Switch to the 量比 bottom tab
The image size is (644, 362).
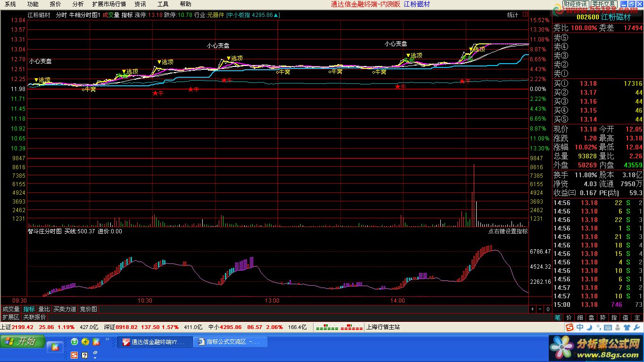coord(44,309)
